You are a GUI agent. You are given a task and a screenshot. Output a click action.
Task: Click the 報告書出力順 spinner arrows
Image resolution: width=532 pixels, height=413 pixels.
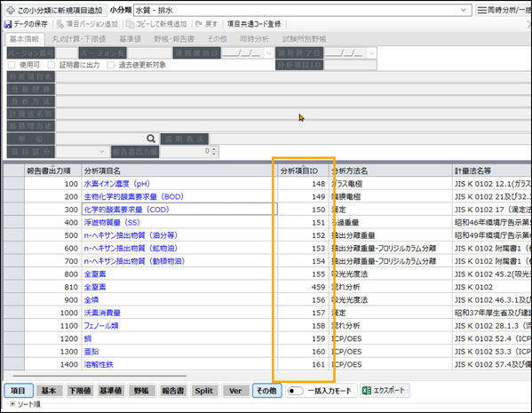pos(214,151)
